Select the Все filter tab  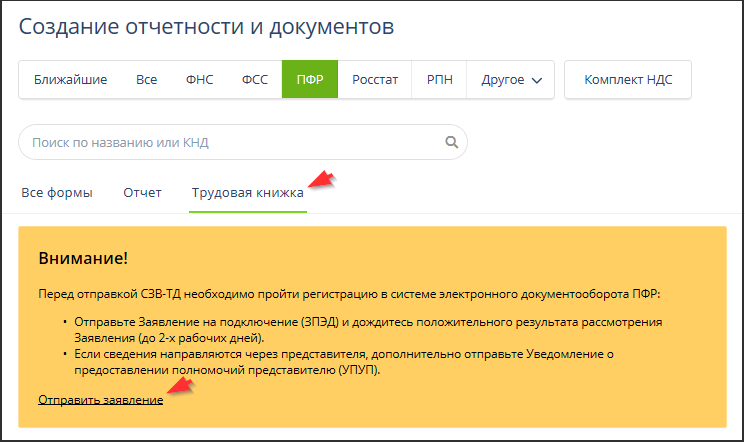(x=147, y=80)
